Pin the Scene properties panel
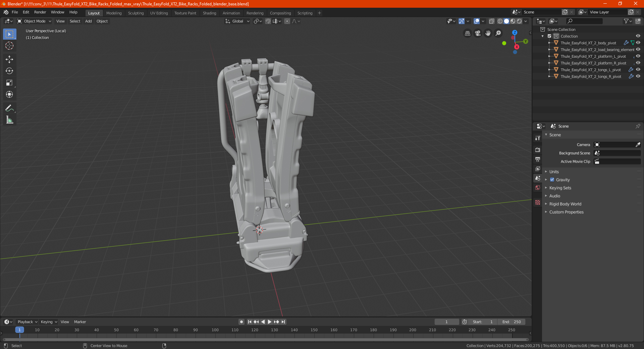This screenshot has height=349, width=644. tap(638, 126)
